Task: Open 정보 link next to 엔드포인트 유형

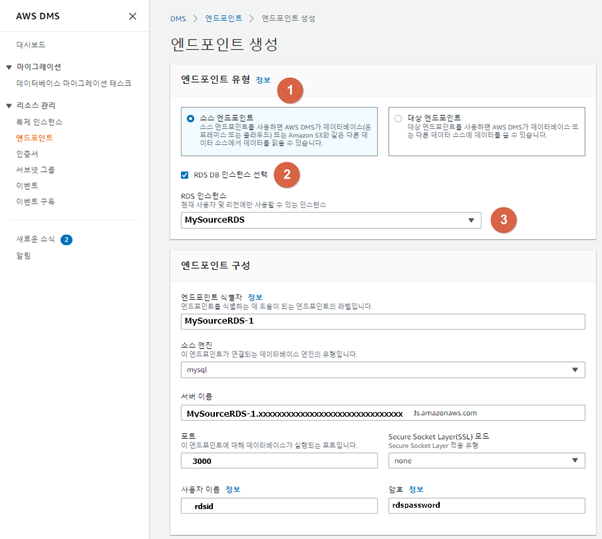Action: (263, 80)
